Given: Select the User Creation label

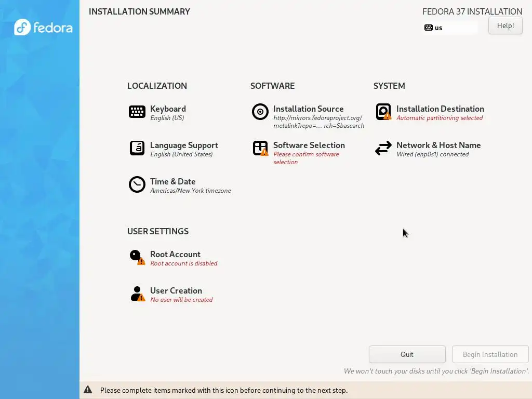Looking at the screenshot, I should tap(176, 291).
